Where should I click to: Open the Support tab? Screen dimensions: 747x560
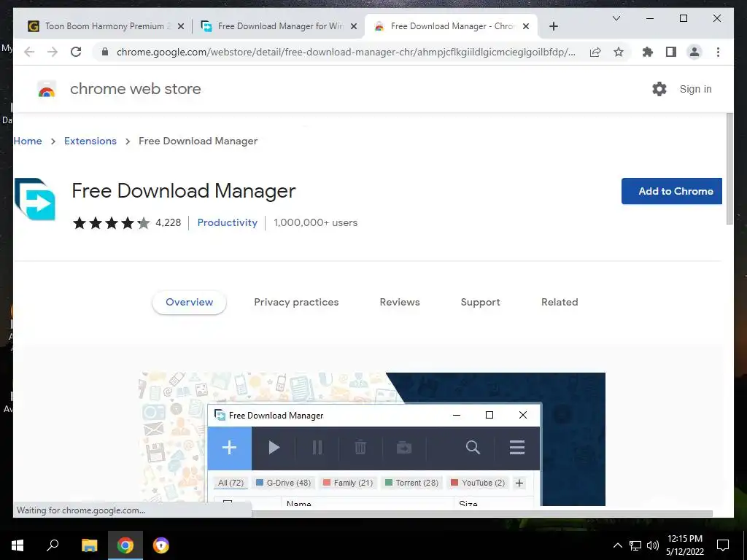480,303
